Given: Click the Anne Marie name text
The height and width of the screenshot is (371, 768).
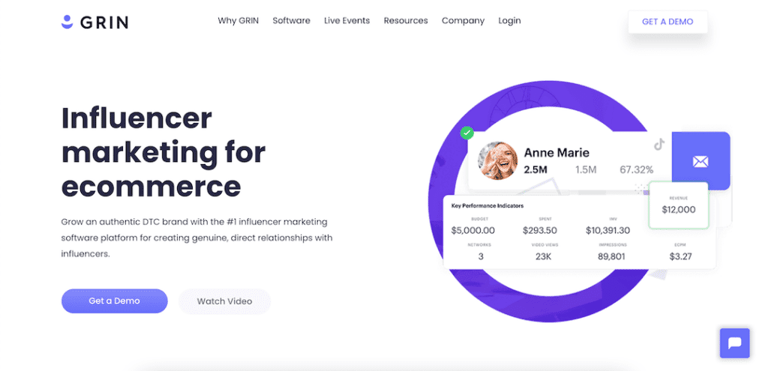Looking at the screenshot, I should pos(556,152).
